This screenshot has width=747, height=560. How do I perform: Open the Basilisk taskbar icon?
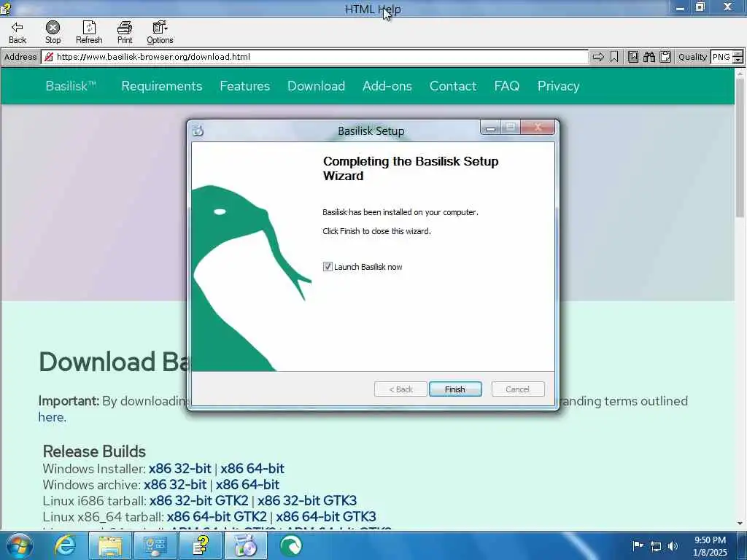[x=291, y=545]
